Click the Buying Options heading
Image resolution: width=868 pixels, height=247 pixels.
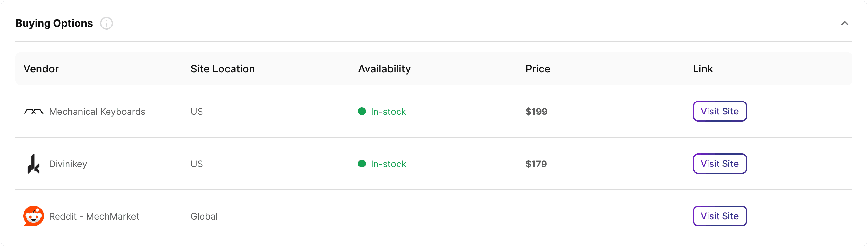tap(54, 23)
